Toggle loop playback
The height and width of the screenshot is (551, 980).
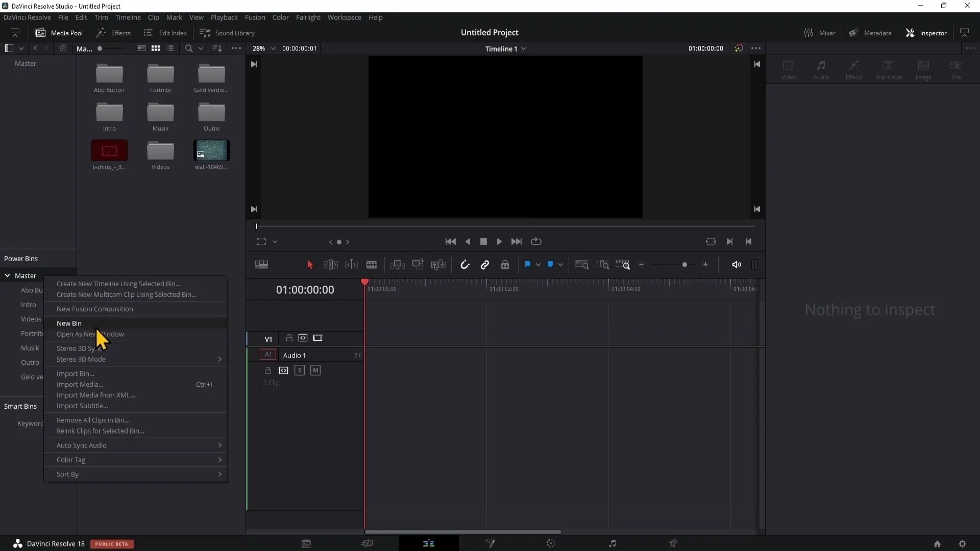tap(536, 242)
